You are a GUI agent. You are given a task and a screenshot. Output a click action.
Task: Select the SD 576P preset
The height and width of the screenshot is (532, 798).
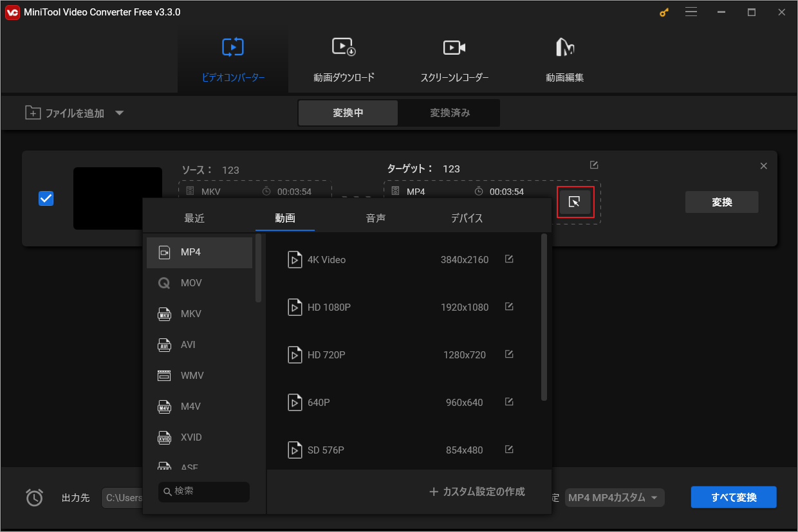pyautogui.click(x=403, y=450)
